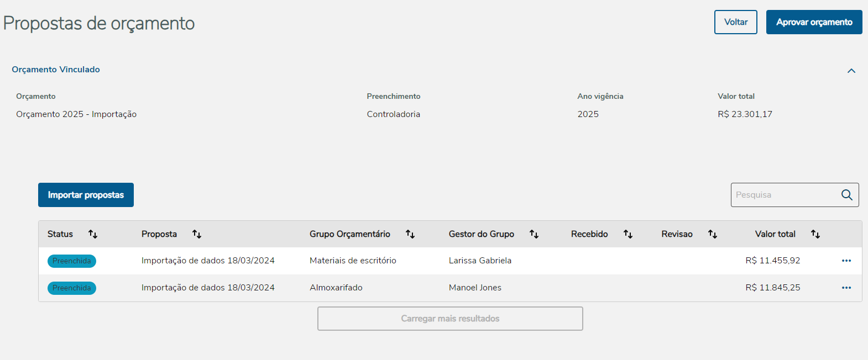Image resolution: width=868 pixels, height=360 pixels.
Task: Sort by Gestor do Grupo arrows icon
Action: coord(534,234)
